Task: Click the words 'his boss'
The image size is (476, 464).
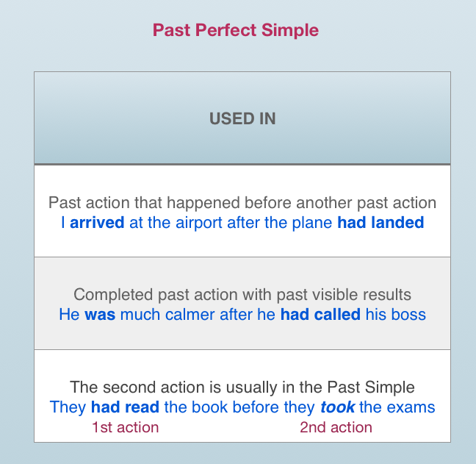Action: (395, 315)
